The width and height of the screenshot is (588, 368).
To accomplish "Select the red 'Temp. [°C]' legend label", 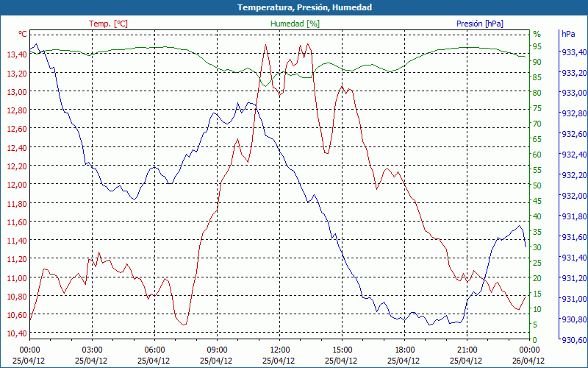I will tap(108, 24).
